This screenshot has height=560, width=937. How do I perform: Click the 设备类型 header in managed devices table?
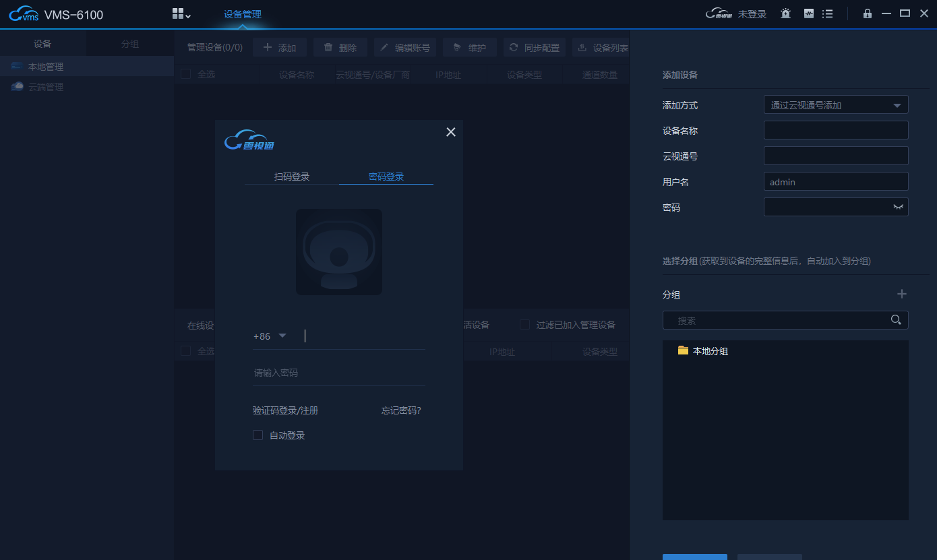tap(524, 75)
